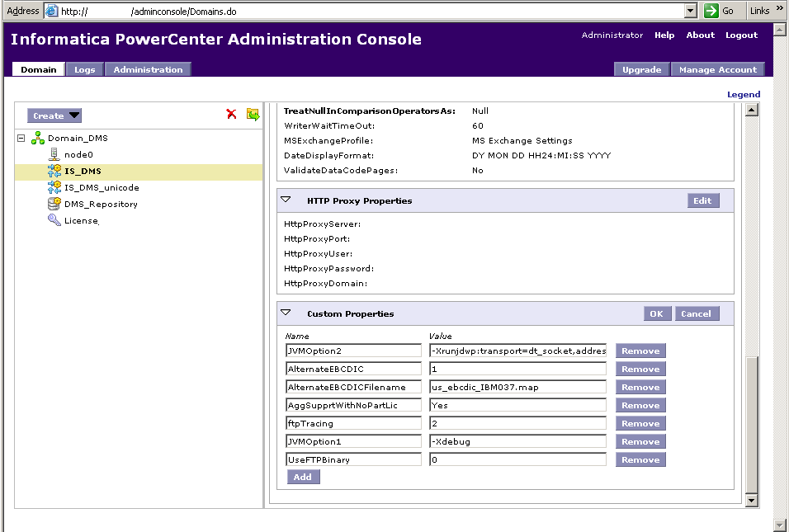Viewport: 789px width, 532px height.
Task: Collapse the Custom Properties section
Action: [286, 313]
